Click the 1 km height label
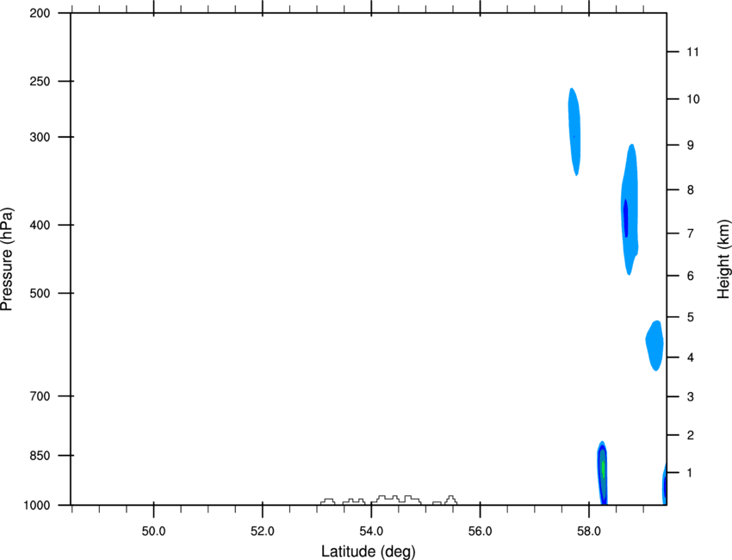This screenshot has height=560, width=732. point(691,473)
